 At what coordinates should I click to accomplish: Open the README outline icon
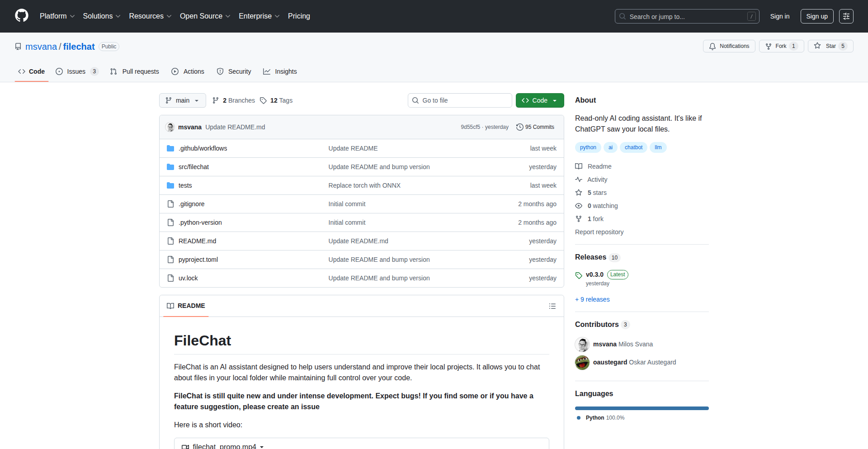pos(552,306)
